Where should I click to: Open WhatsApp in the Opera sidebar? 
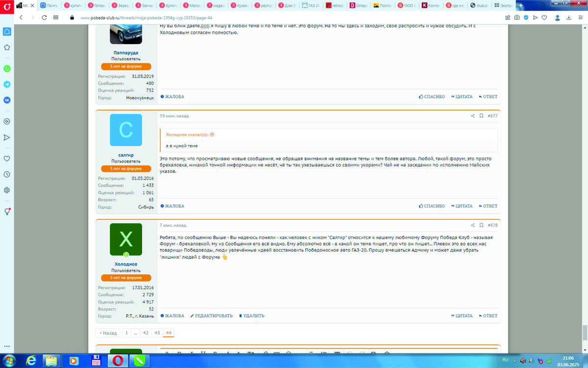tap(7, 69)
